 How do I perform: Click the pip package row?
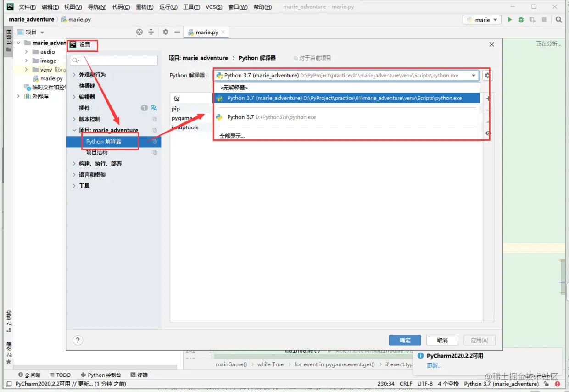(191, 109)
